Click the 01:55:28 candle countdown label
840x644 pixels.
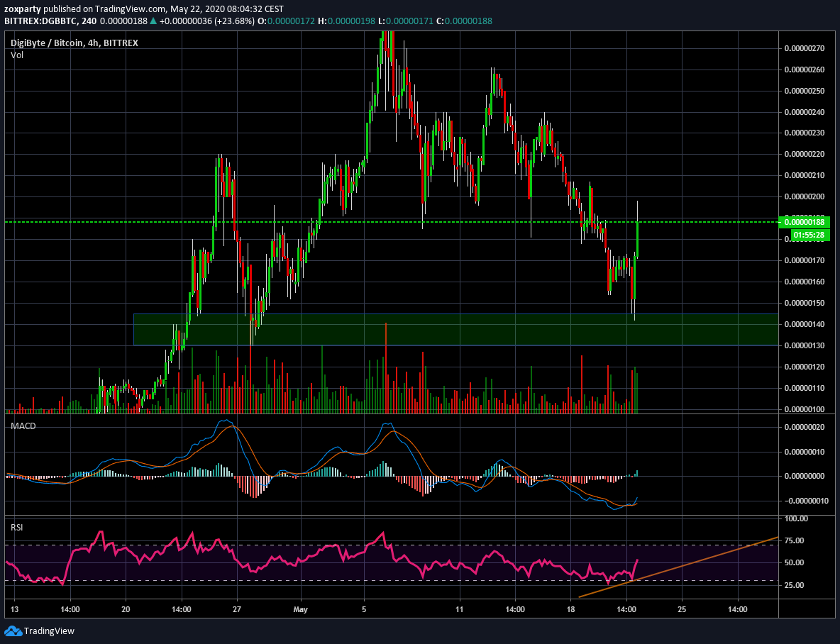810,235
